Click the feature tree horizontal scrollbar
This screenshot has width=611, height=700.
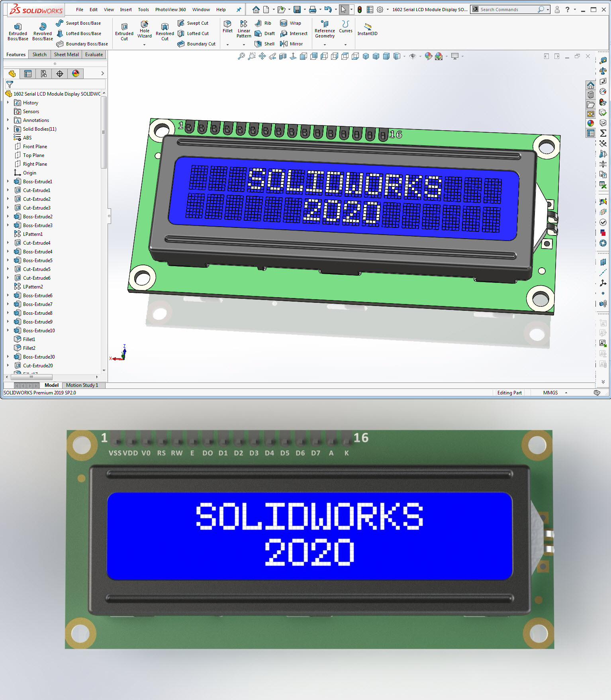[x=31, y=377]
